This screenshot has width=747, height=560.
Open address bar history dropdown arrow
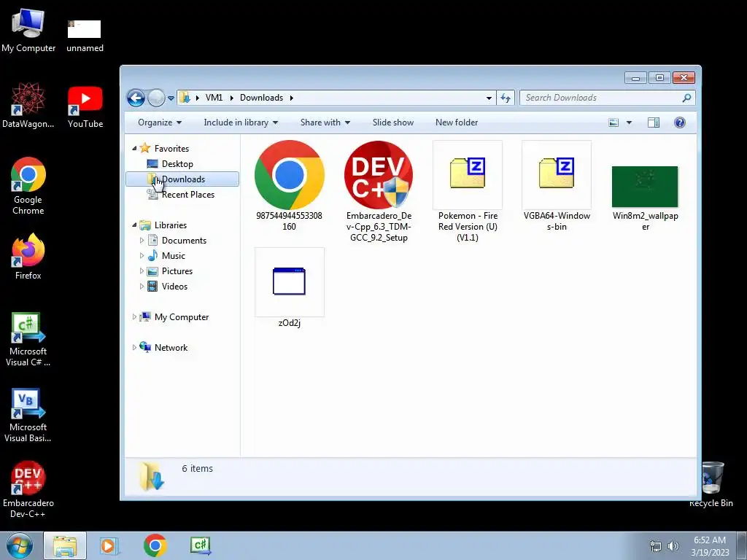pyautogui.click(x=489, y=98)
